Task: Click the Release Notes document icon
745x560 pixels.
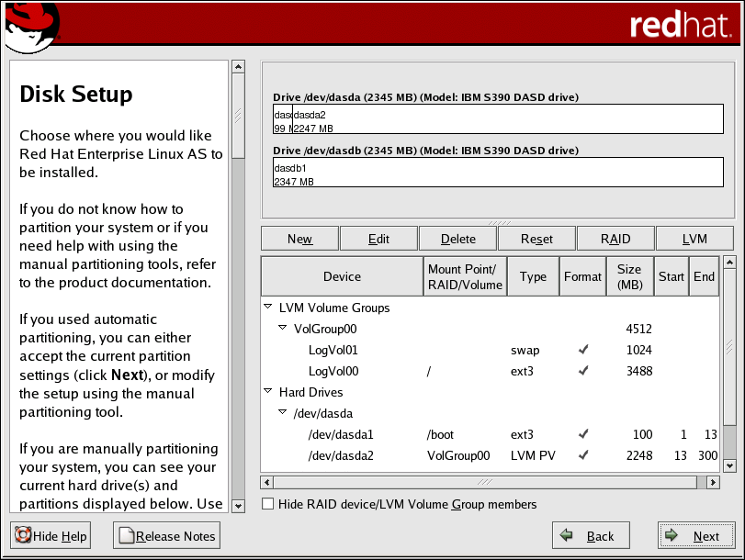Action: click(126, 536)
